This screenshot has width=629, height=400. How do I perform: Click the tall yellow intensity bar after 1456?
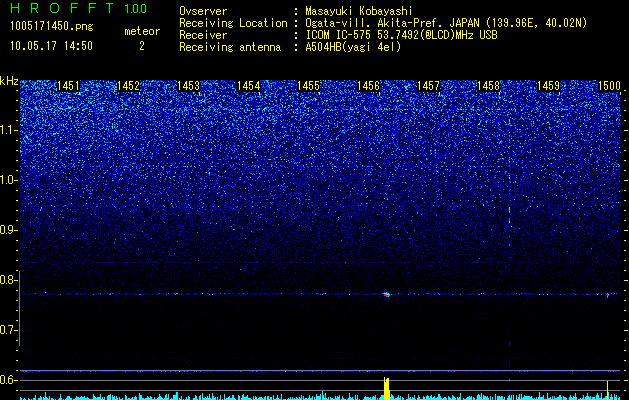tap(387, 388)
